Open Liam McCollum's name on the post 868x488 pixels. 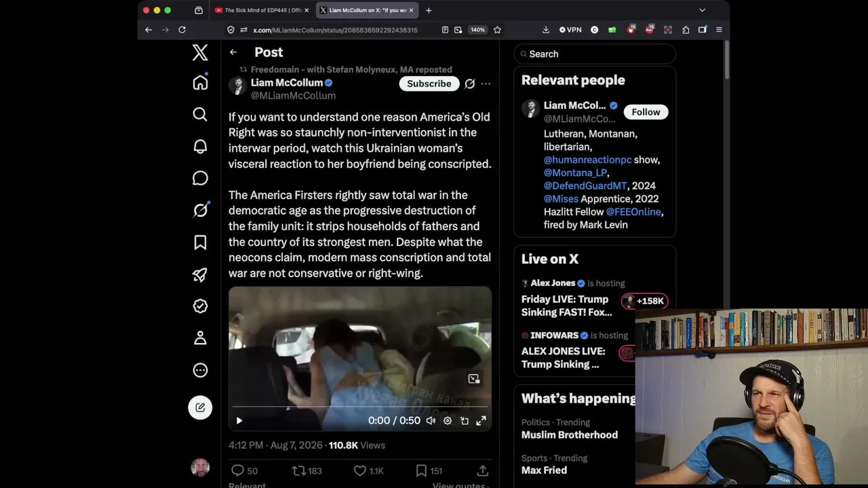click(287, 83)
